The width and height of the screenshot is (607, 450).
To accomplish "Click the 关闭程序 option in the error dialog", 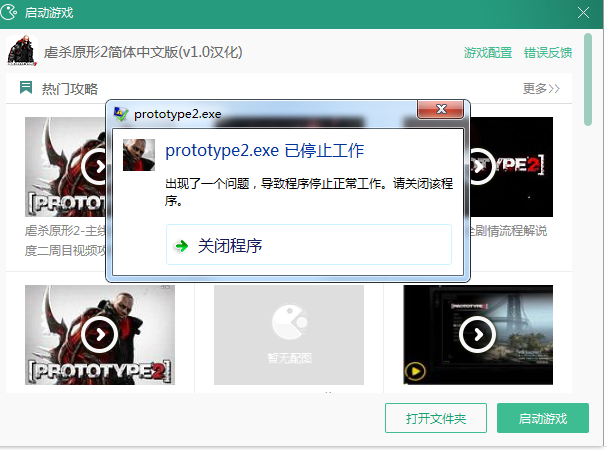I will [x=309, y=245].
